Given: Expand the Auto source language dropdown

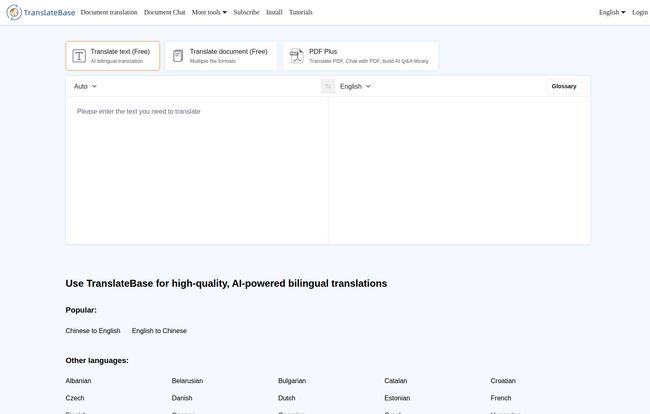Looking at the screenshot, I should point(86,87).
